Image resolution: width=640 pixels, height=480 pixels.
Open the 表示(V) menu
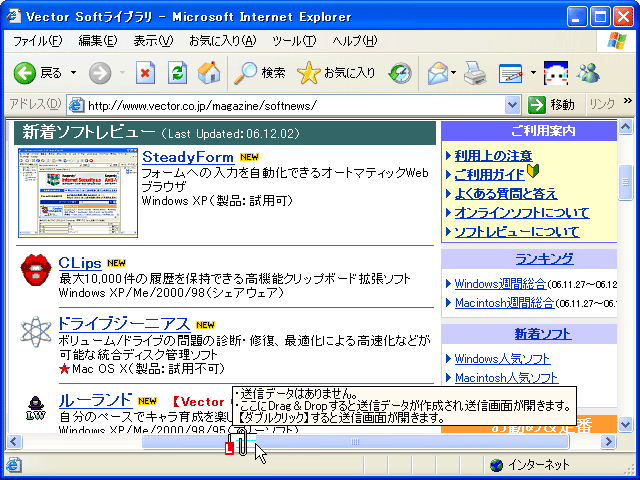pyautogui.click(x=153, y=41)
